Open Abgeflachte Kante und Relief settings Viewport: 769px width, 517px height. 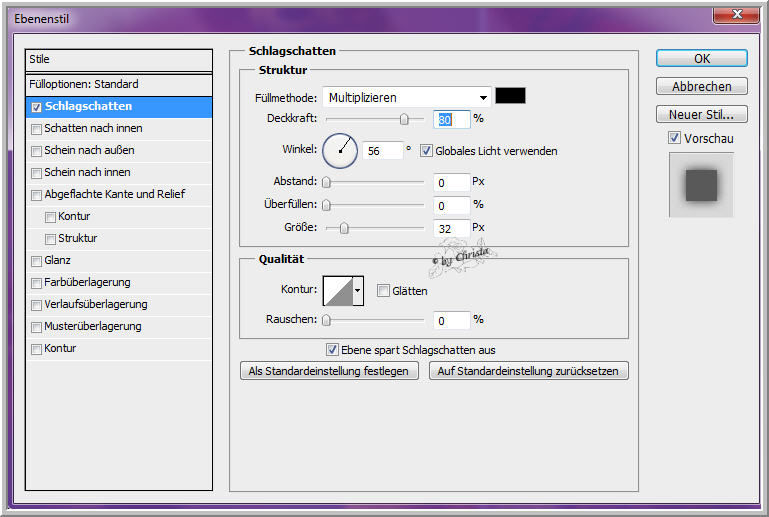[x=119, y=195]
